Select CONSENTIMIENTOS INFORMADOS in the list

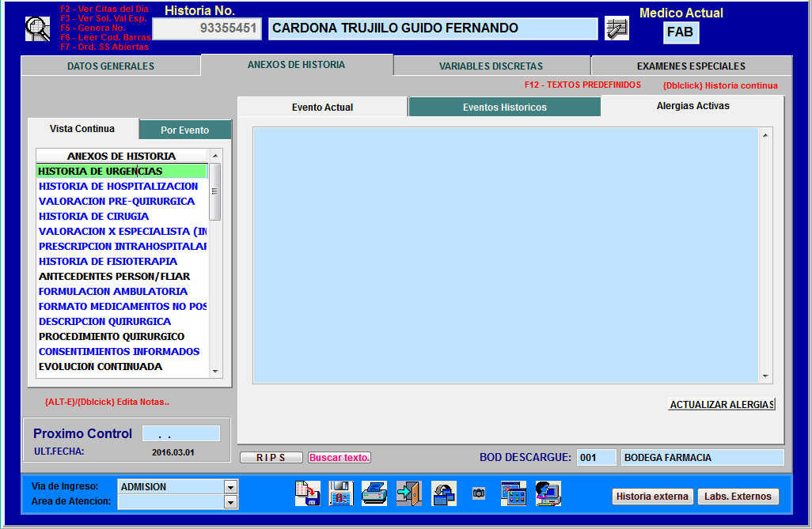122,351
